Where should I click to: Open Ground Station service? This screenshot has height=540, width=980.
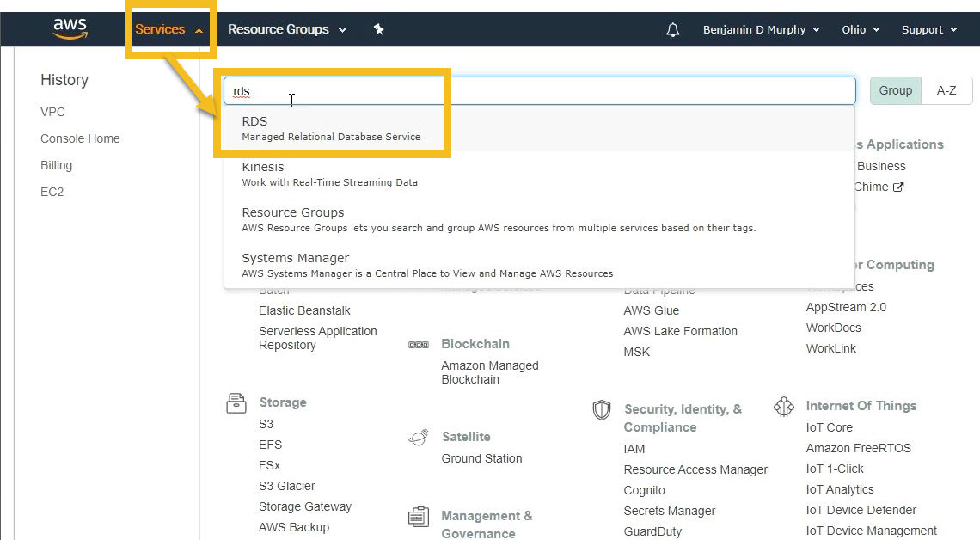coord(481,459)
